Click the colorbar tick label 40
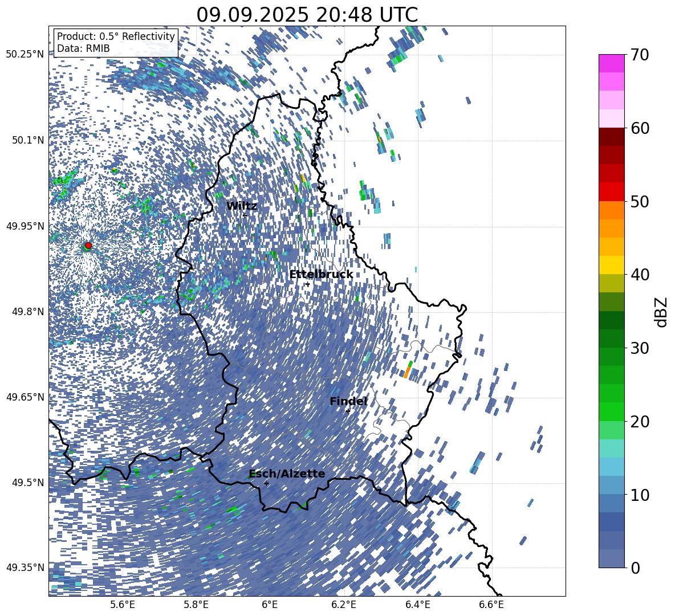This screenshot has width=675, height=616. pos(640,275)
